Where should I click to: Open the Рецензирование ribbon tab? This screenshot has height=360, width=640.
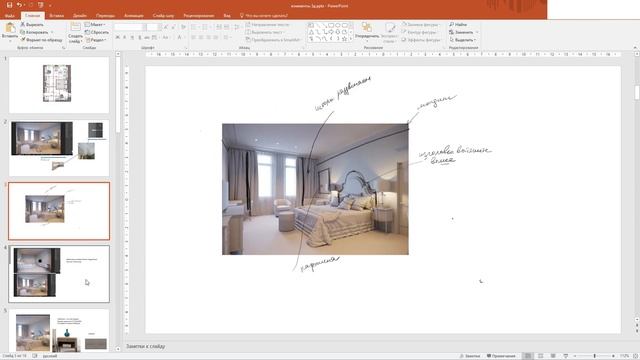coord(199,16)
